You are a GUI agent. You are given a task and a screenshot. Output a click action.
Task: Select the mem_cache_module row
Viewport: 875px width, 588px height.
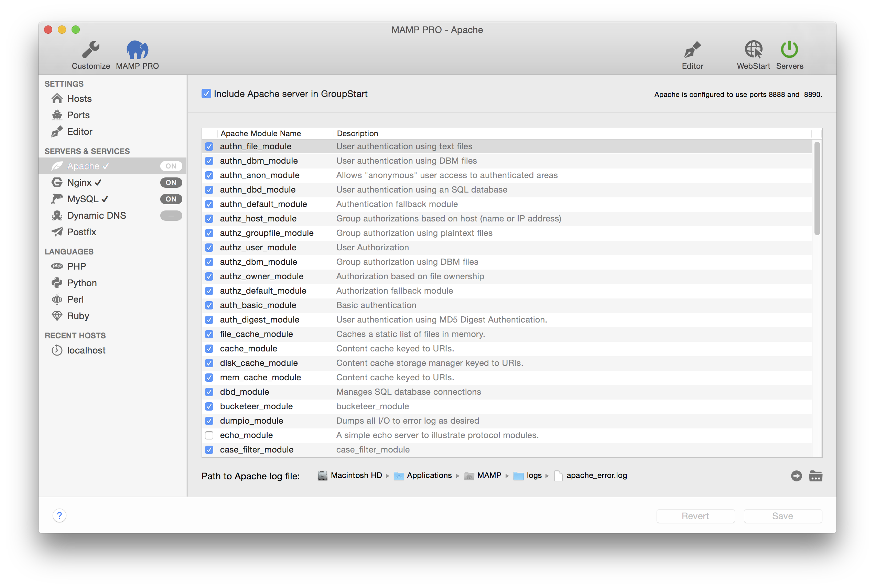pyautogui.click(x=507, y=378)
